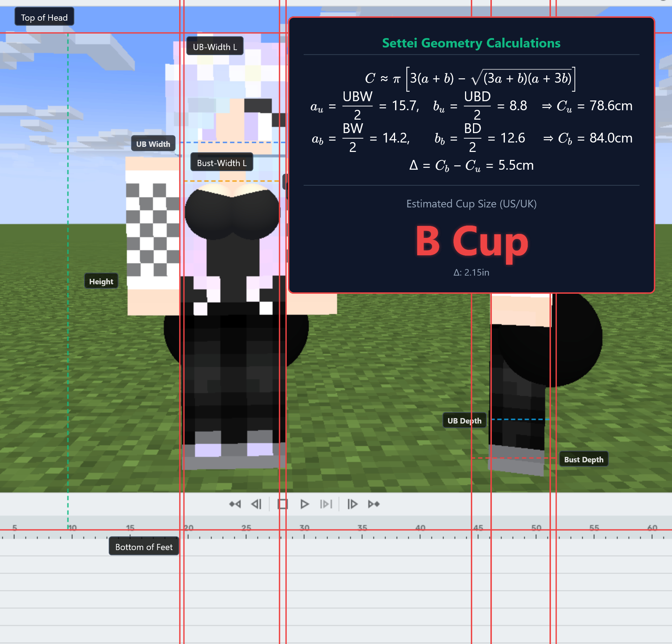
Task: Select the Bottom of Feet label
Action: tap(144, 547)
